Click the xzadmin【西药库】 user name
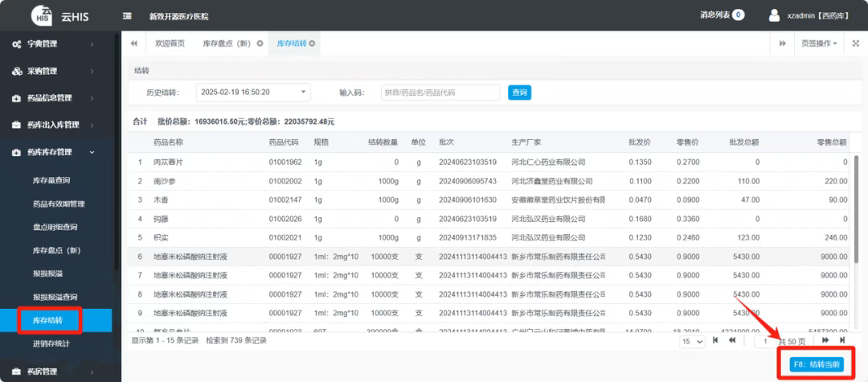 818,16
